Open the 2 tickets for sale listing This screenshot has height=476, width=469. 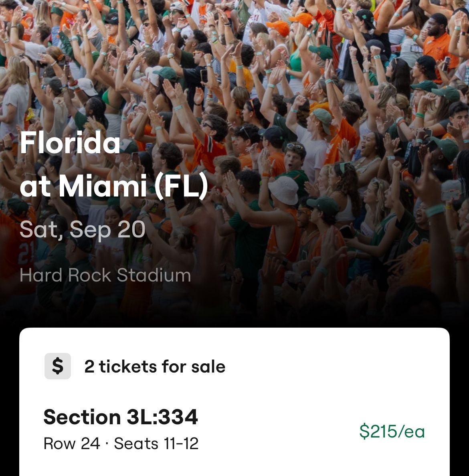[155, 367]
